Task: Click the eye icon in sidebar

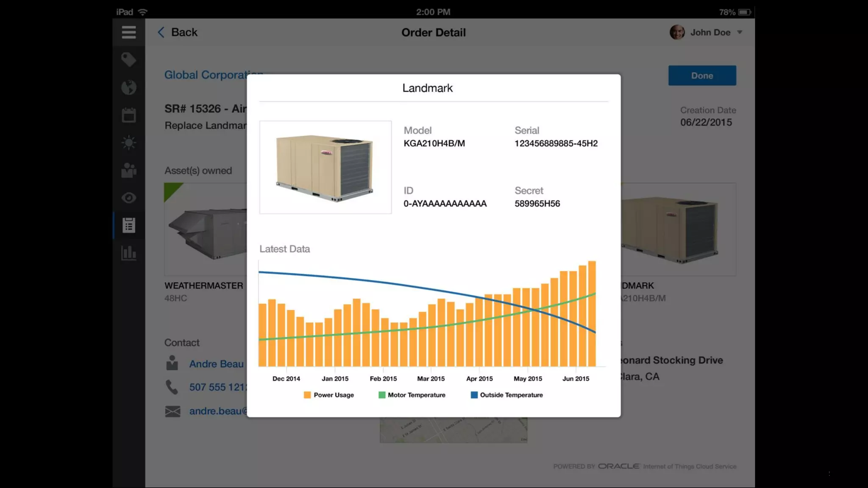Action: pos(128,198)
